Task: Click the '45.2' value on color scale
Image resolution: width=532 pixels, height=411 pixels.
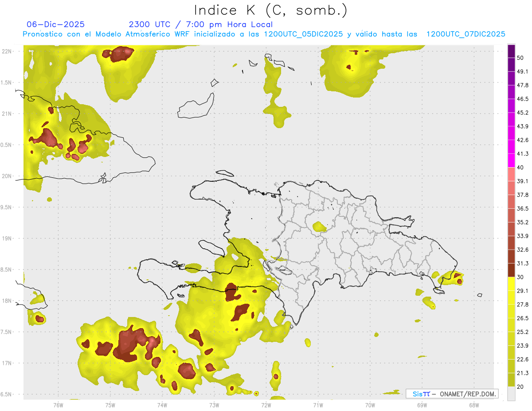Action: [x=523, y=113]
